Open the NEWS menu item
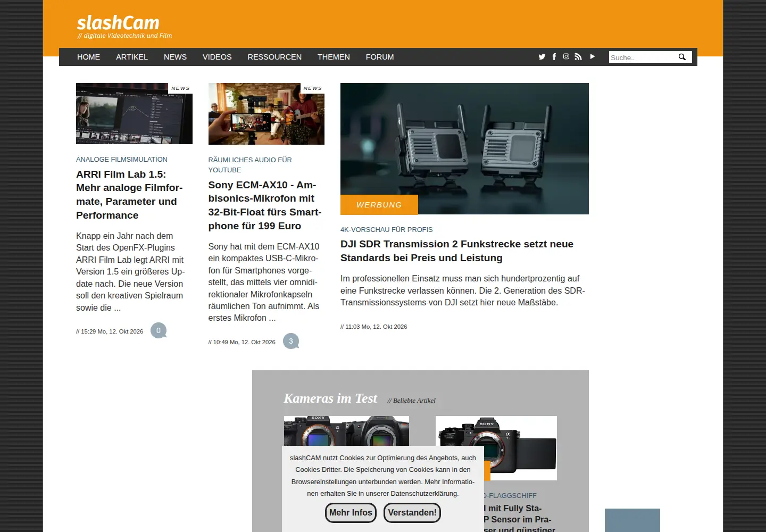The image size is (766, 532). click(175, 57)
